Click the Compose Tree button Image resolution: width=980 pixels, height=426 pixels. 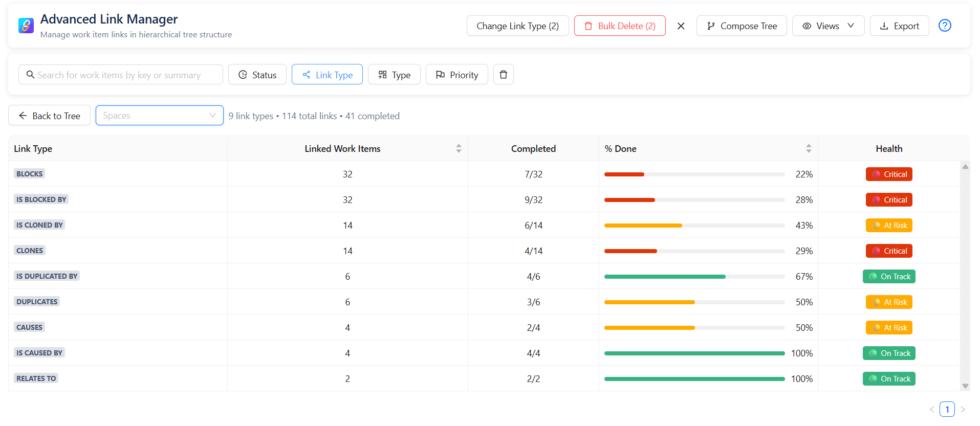741,26
